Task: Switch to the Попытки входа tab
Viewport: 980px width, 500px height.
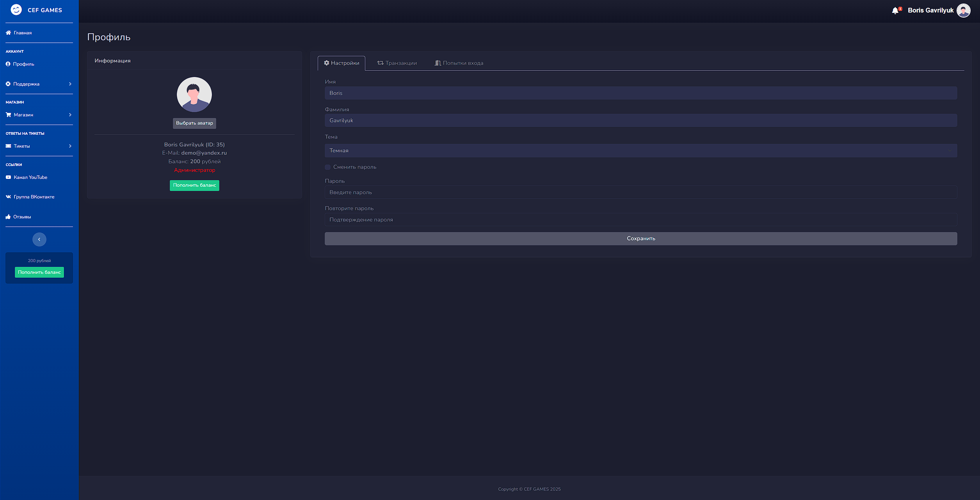Action: coord(459,63)
